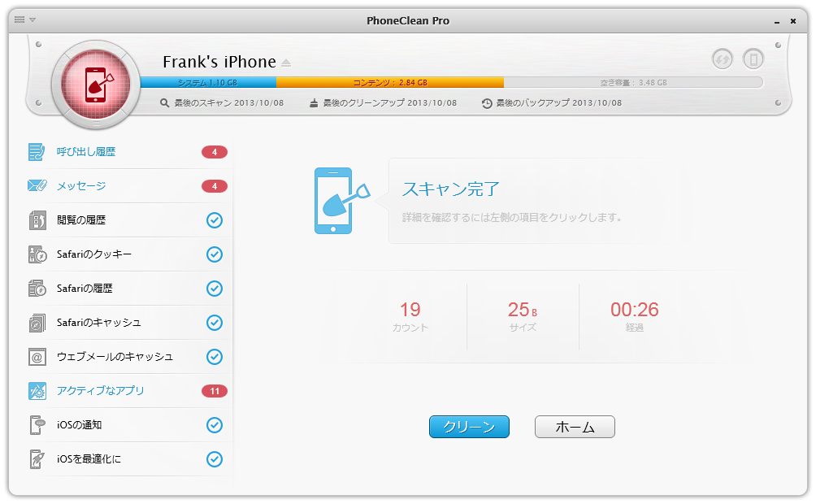Click the Safariの履歴 icon

(x=37, y=289)
